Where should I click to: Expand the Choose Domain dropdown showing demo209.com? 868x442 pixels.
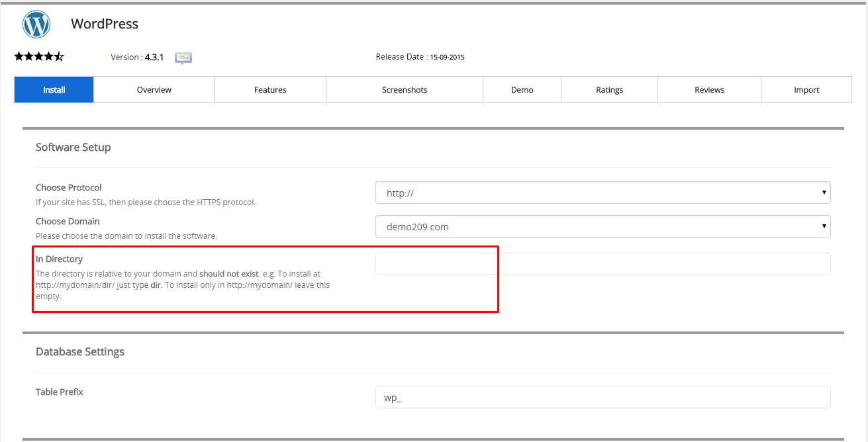[603, 226]
